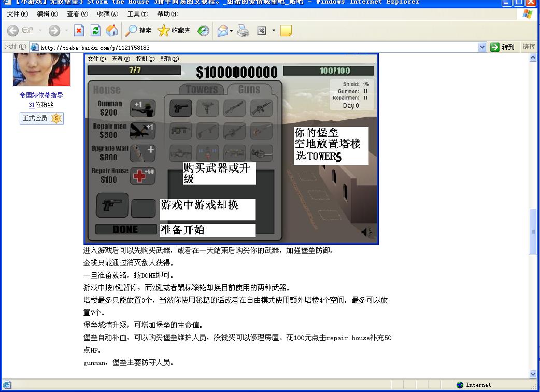
Task: Click Repair House red cross icon
Action: click(x=143, y=175)
